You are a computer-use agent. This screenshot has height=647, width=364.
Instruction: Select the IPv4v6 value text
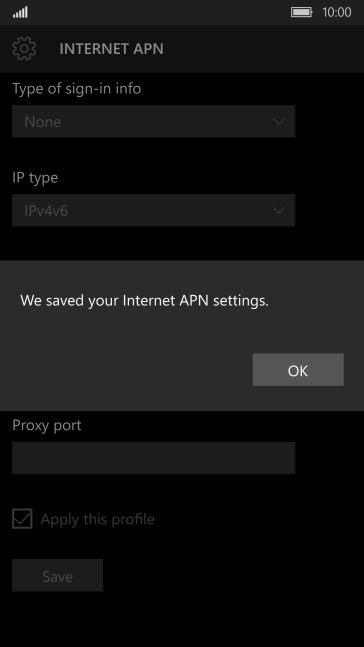(46, 211)
